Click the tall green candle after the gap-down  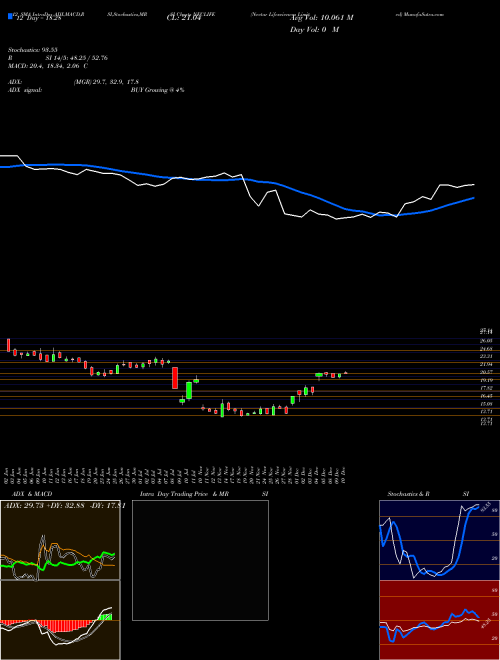coord(189,390)
